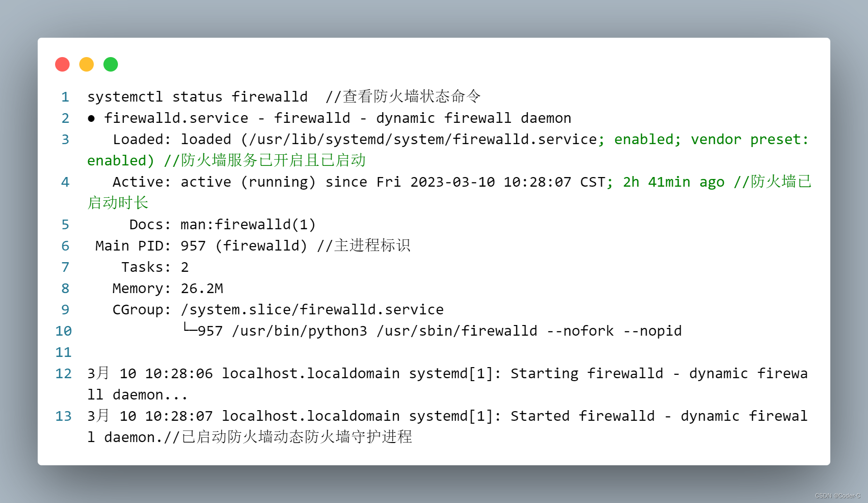This screenshot has height=503, width=868.
Task: Click line number 6 in gutter
Action: [65, 246]
